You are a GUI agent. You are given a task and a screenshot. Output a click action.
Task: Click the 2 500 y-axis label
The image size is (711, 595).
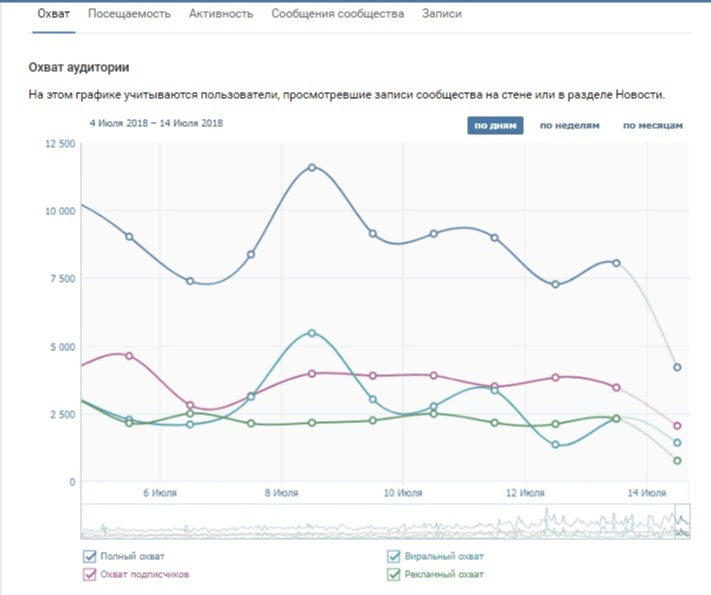(x=63, y=415)
